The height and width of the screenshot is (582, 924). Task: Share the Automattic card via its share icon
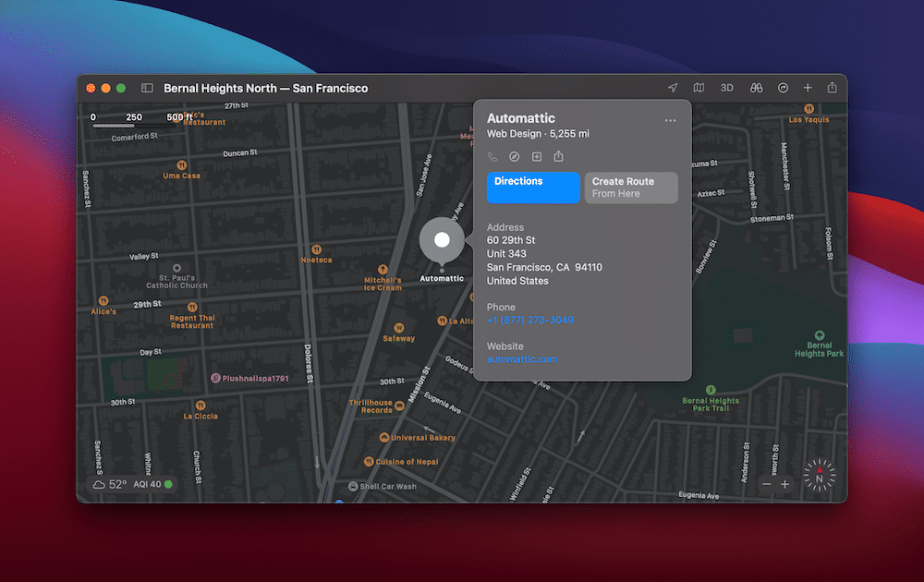coord(559,156)
